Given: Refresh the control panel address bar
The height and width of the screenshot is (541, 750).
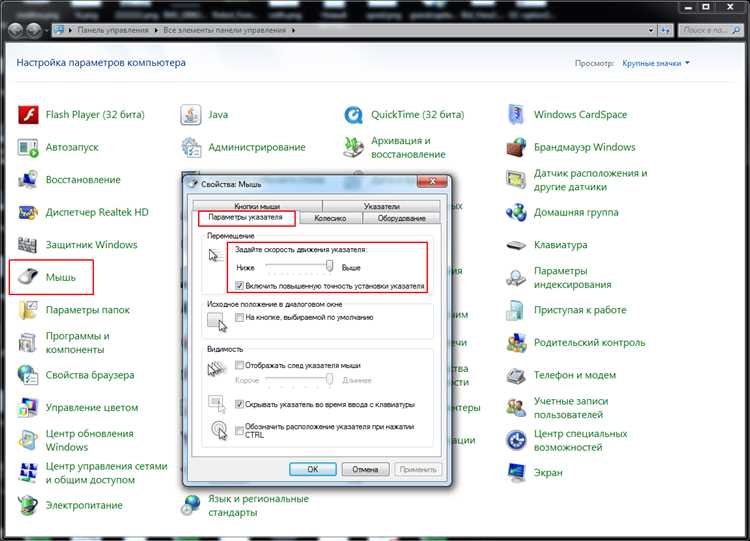Looking at the screenshot, I should coord(665,30).
